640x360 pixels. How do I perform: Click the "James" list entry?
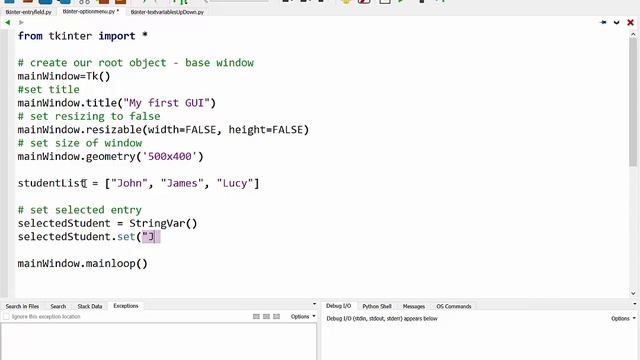coord(182,183)
